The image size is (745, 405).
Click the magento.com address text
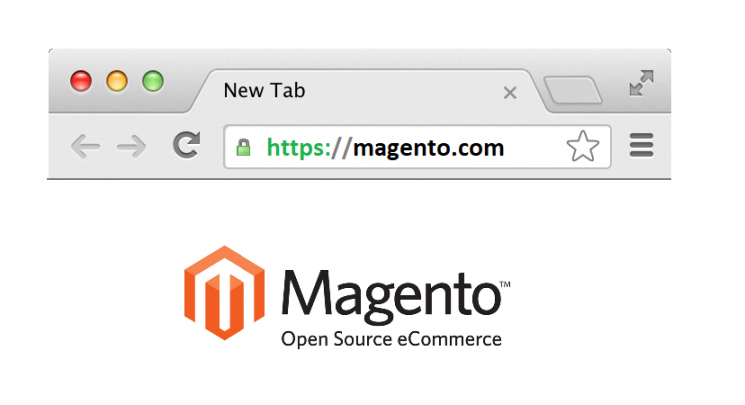click(429, 148)
